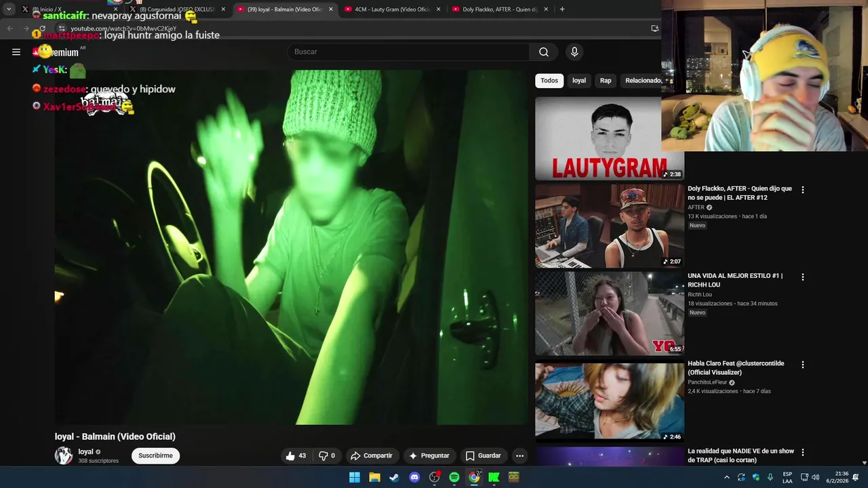Open more actions ellipsis under video
The width and height of the screenshot is (868, 488).
519,455
